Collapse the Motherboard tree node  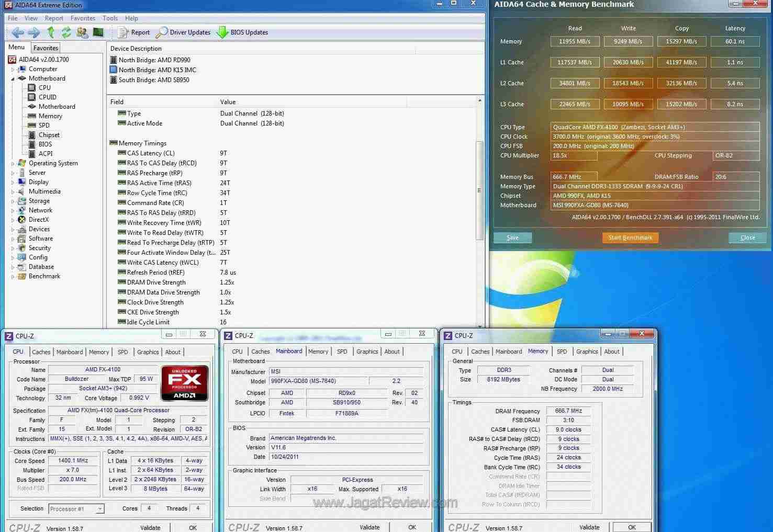coord(13,78)
